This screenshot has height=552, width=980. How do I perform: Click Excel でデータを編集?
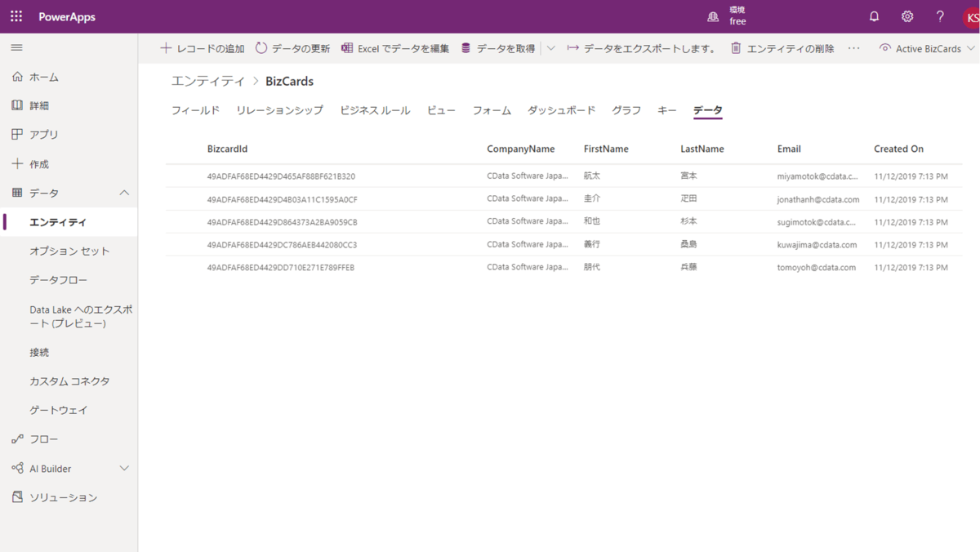tap(395, 48)
